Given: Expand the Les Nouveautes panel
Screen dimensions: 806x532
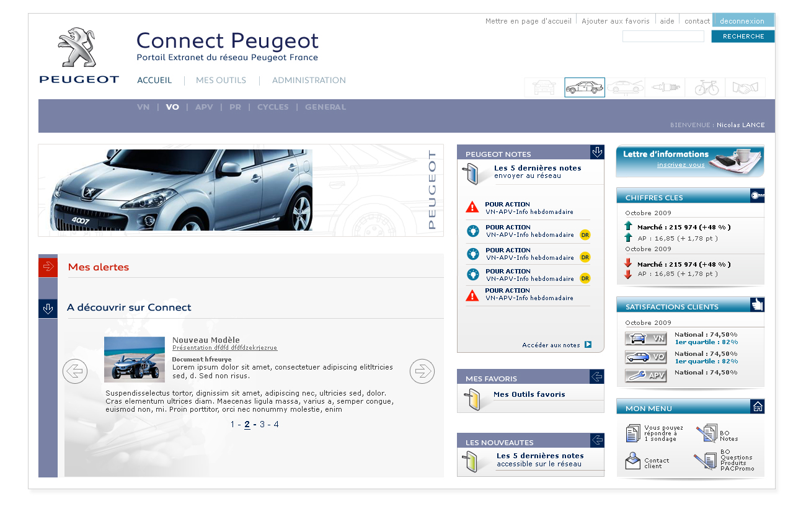Looking at the screenshot, I should 597,440.
